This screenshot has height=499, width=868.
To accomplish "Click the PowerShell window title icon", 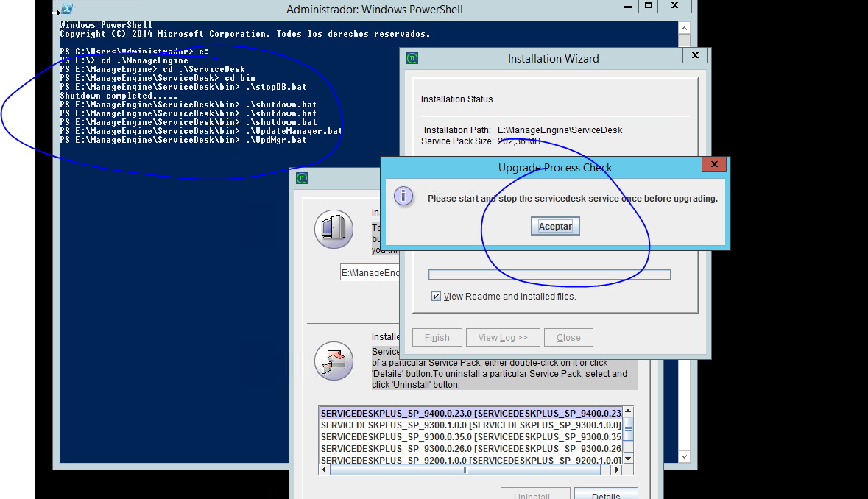I will tap(67, 9).
